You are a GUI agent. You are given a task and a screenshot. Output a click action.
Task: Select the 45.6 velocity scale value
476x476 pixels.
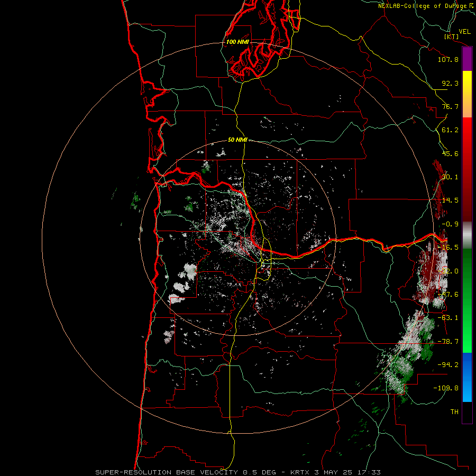pos(450,153)
